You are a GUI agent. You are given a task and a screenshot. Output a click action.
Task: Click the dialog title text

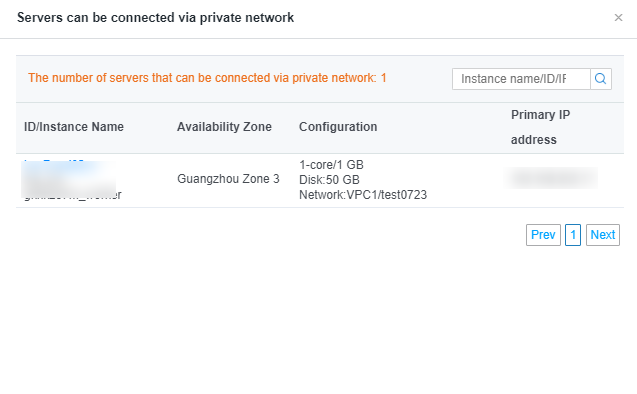coord(155,17)
